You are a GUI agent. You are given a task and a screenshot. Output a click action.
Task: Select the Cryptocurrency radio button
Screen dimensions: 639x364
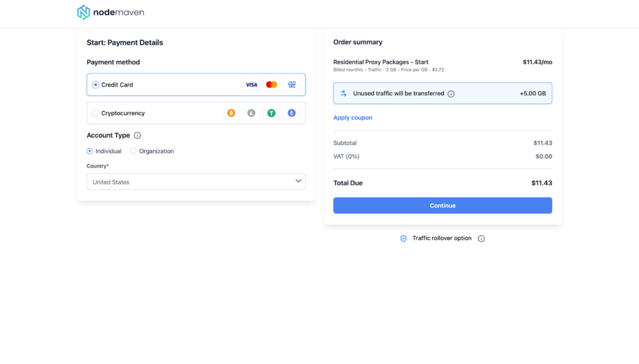95,113
